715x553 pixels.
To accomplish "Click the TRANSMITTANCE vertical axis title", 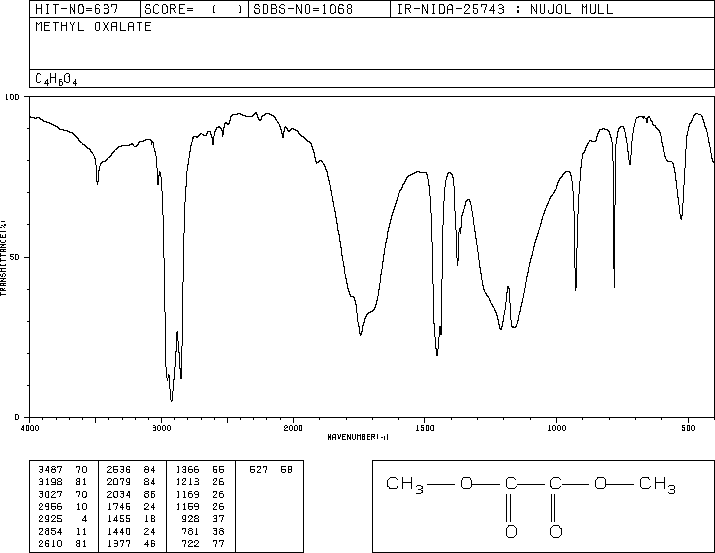I will (x=3, y=258).
